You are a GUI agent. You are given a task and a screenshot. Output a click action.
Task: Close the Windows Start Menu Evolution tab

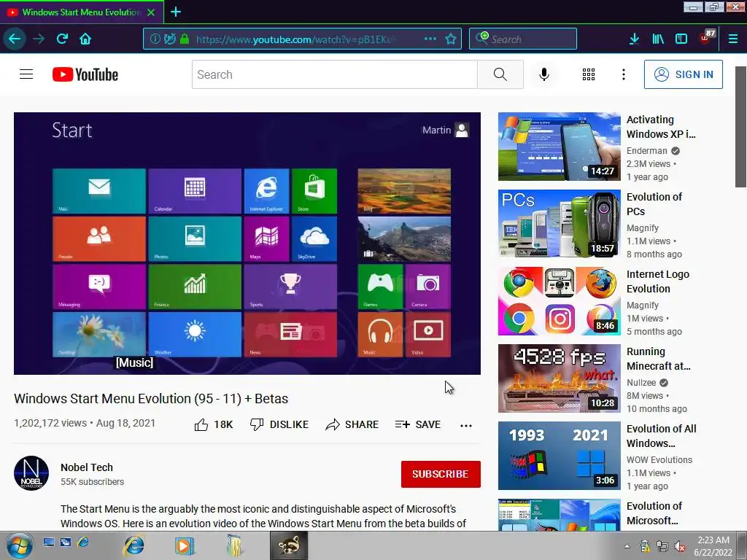151,12
